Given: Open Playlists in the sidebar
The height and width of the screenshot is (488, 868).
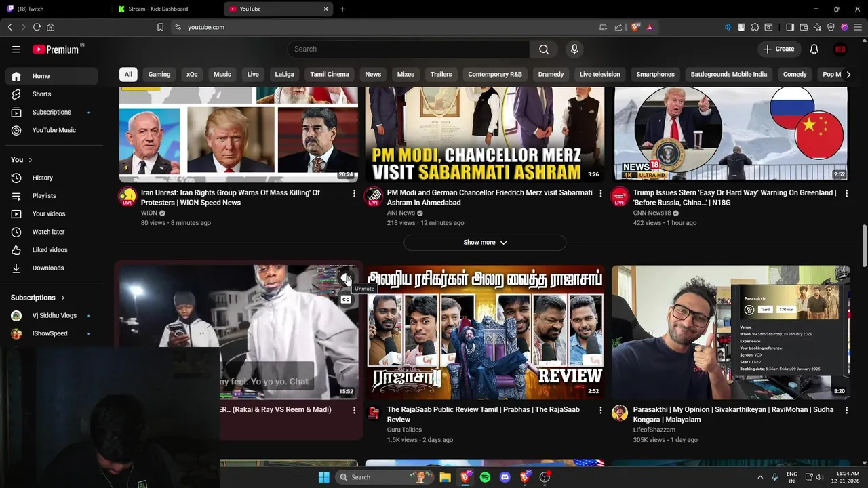Looking at the screenshot, I should [52, 196].
